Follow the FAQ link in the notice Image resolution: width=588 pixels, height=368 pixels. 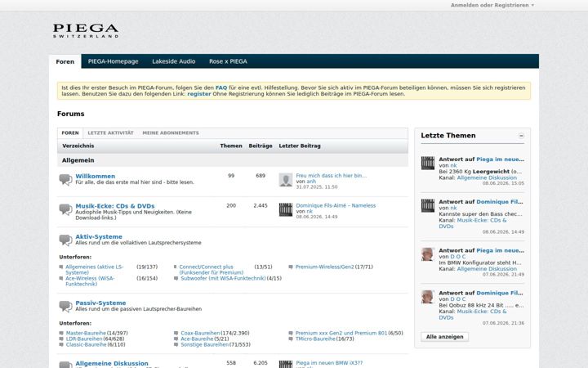click(x=221, y=88)
